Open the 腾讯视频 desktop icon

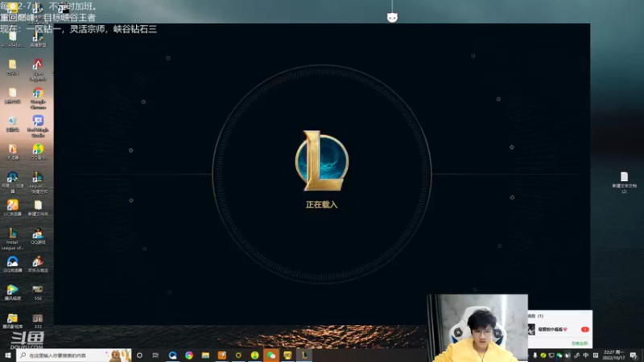point(12,292)
